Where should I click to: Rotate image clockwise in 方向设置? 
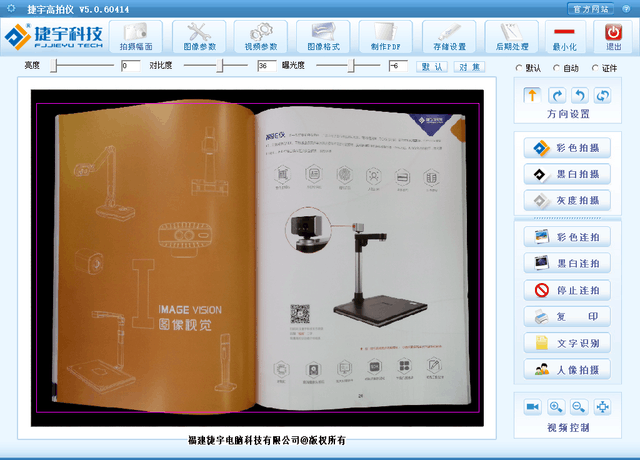click(556, 95)
